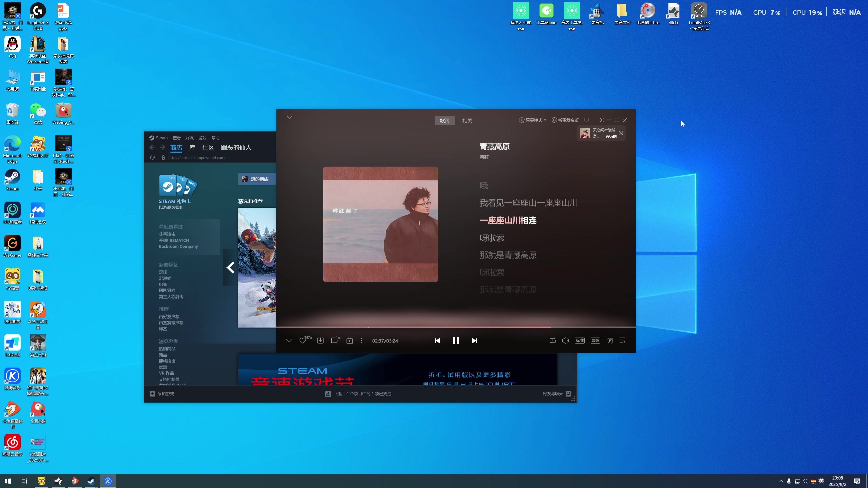The image size is (868, 488).
Task: Select the 足球 tag in Steam sidebar
Action: [163, 272]
